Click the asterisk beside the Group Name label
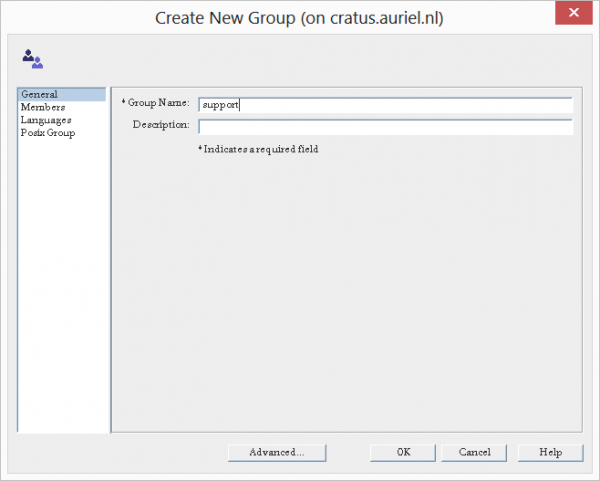This screenshot has height=481, width=600. pyautogui.click(x=123, y=102)
